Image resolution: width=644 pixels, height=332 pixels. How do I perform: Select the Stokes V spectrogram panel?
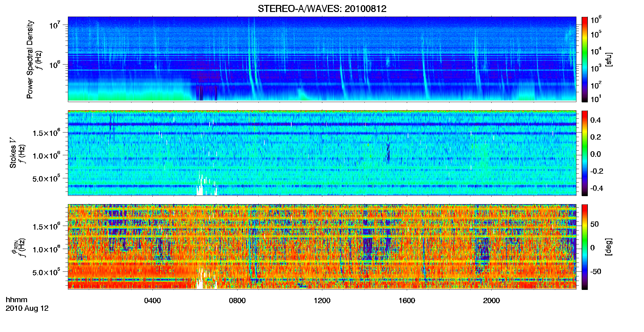click(x=322, y=153)
